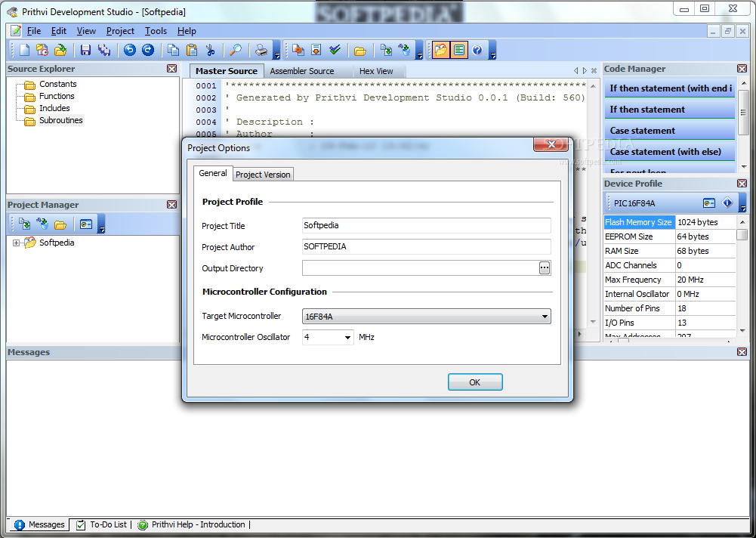This screenshot has width=756, height=538.
Task: Click the Cut scissors icon
Action: click(210, 50)
